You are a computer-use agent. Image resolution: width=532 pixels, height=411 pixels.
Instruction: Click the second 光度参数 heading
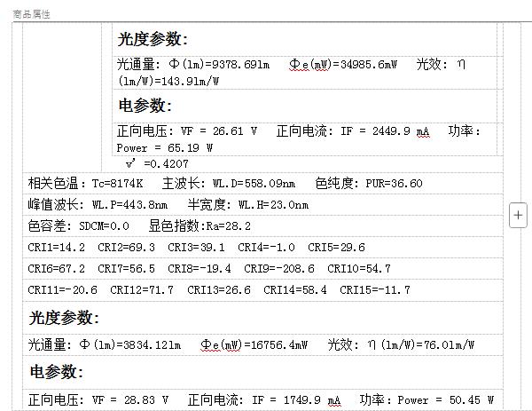click(64, 318)
